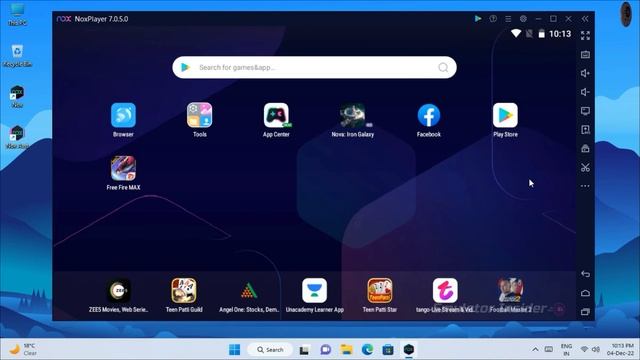Click the monitor screen icon in sidebar
Viewport: 640px width, 360px height.
point(585,111)
